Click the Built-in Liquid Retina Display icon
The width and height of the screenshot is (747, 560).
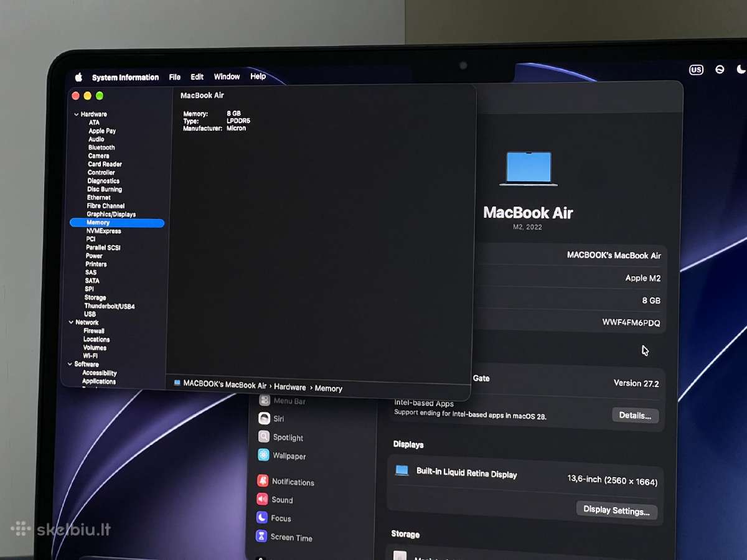402,470
